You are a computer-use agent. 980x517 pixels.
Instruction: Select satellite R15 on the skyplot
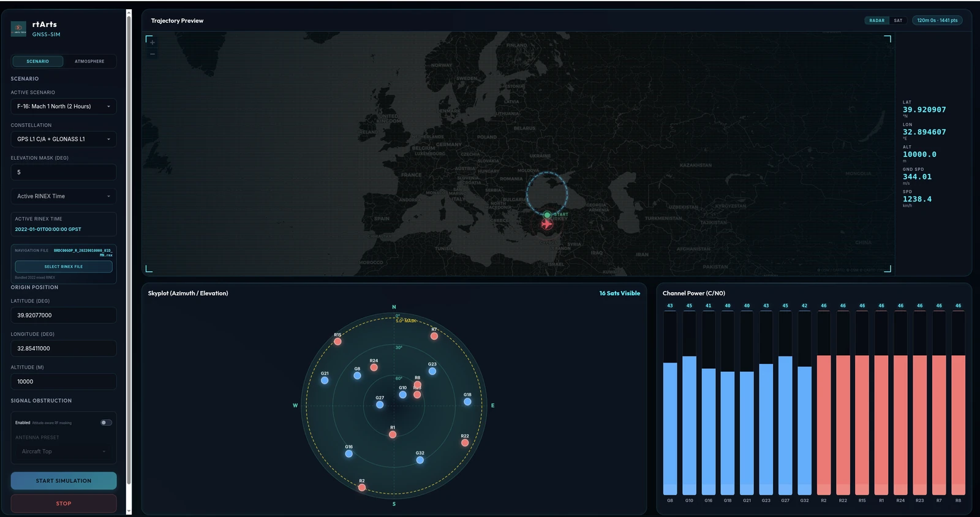(337, 341)
